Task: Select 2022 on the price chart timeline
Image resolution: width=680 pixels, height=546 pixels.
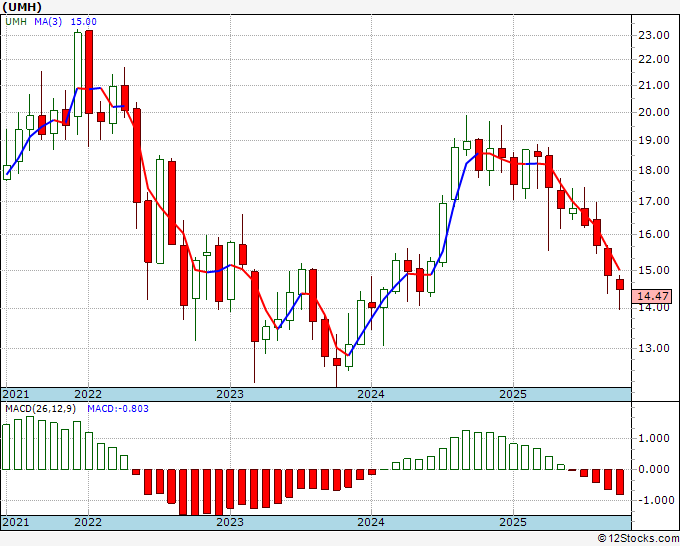Action: coord(88,394)
